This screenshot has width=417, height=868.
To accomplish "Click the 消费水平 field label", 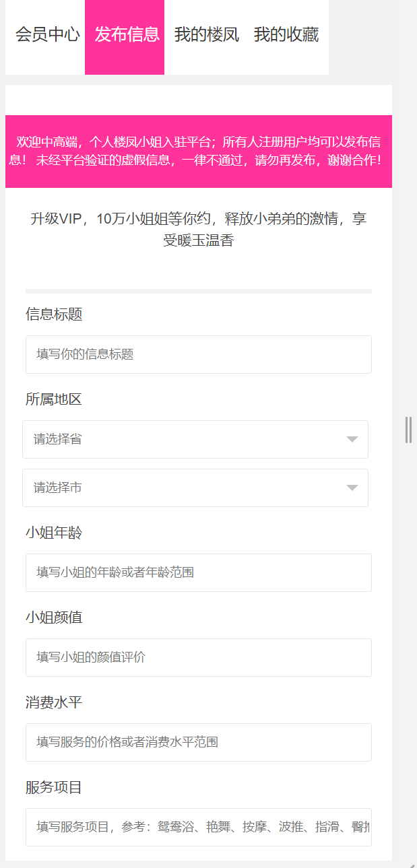I will (x=54, y=702).
